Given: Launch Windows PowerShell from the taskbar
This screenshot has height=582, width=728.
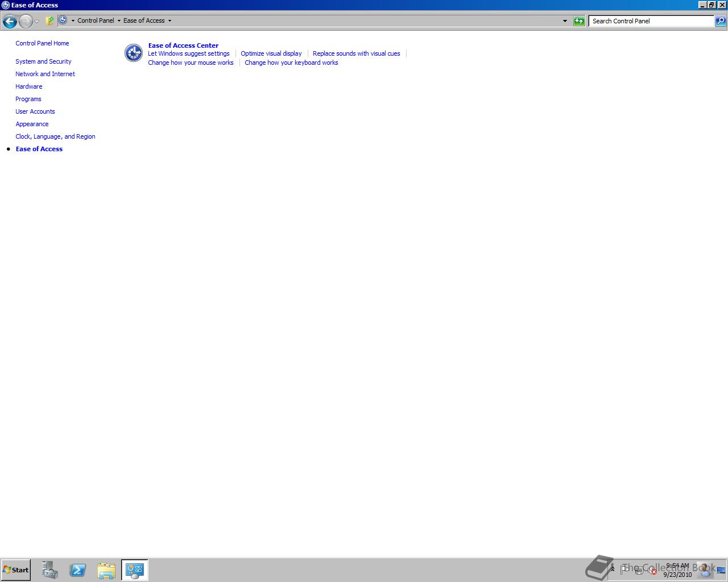Looking at the screenshot, I should (78, 570).
